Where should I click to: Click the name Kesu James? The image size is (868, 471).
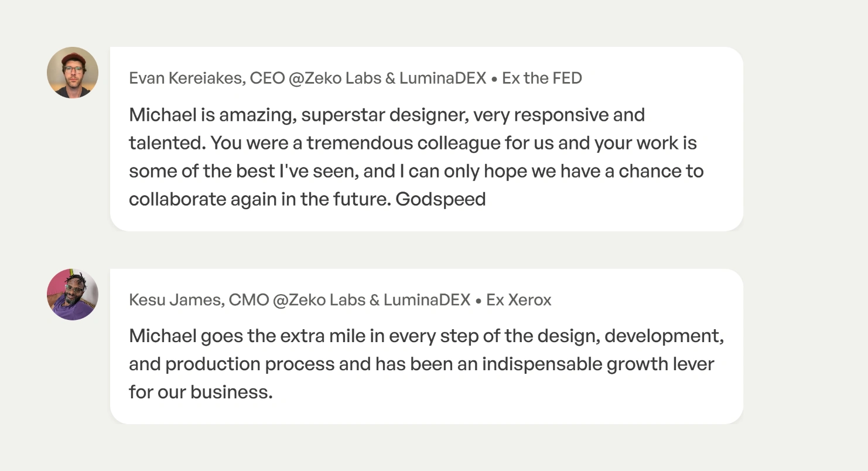point(175,301)
